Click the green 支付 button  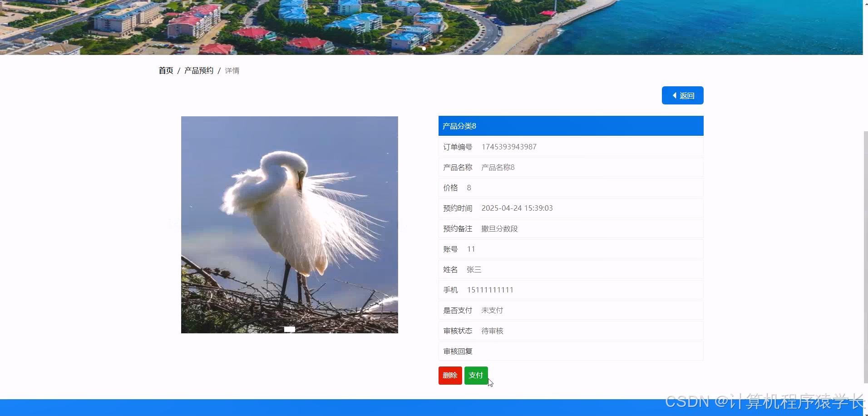pos(476,376)
